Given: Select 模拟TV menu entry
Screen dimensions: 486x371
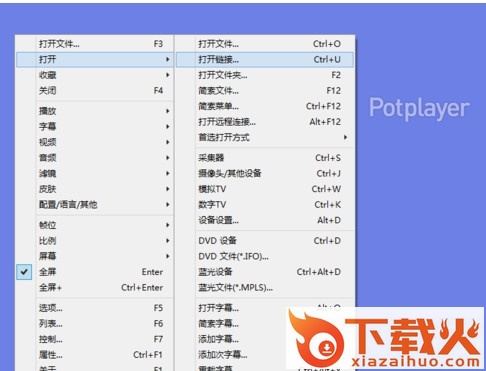Looking at the screenshot, I should (x=265, y=189).
